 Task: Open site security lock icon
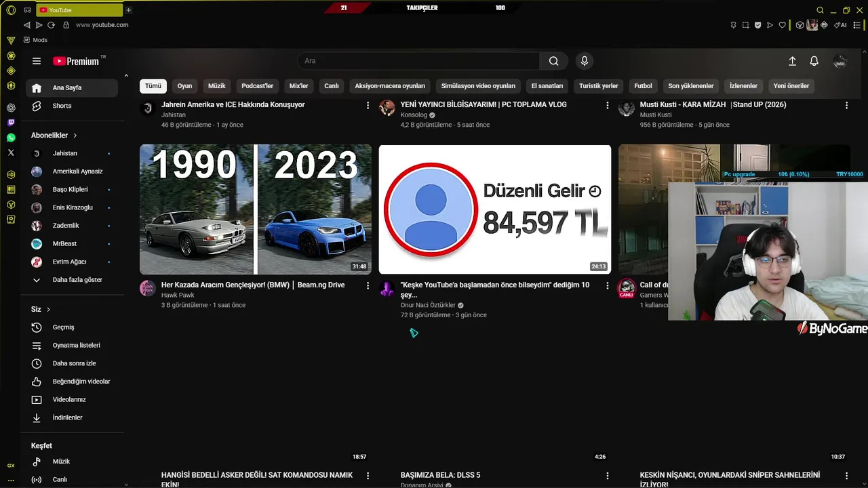(66, 25)
